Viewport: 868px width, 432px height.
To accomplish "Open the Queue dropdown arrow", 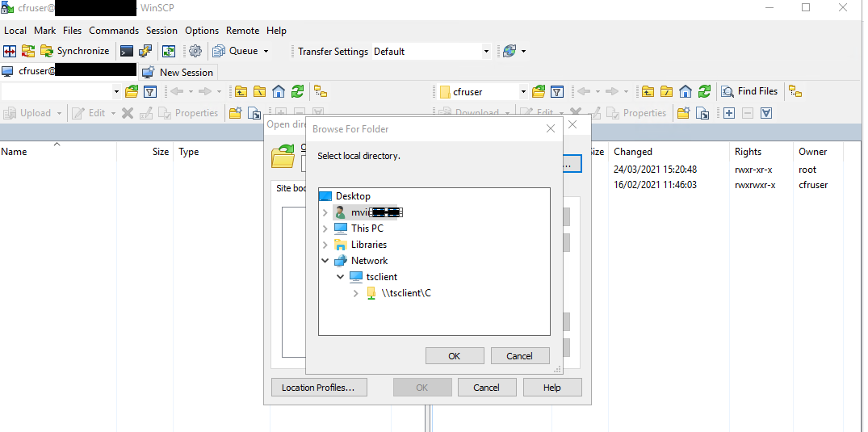I will (266, 51).
